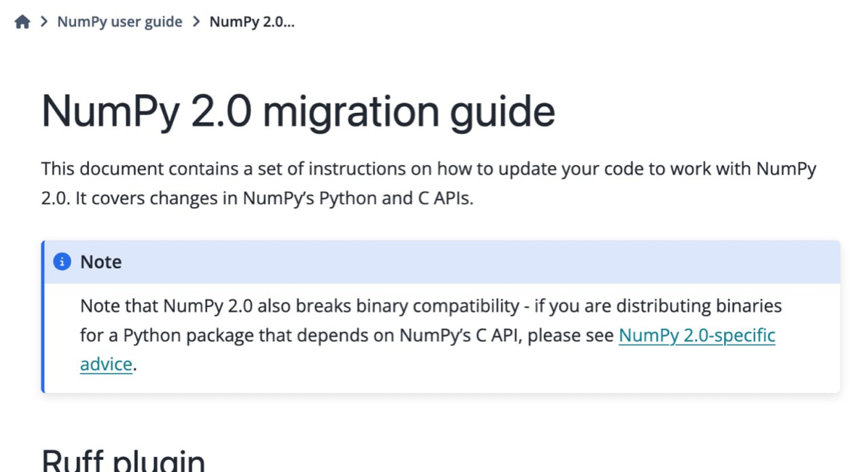Image resolution: width=868 pixels, height=472 pixels.
Task: Click the NumPy 2.0 migration guide heading
Action: 298,111
